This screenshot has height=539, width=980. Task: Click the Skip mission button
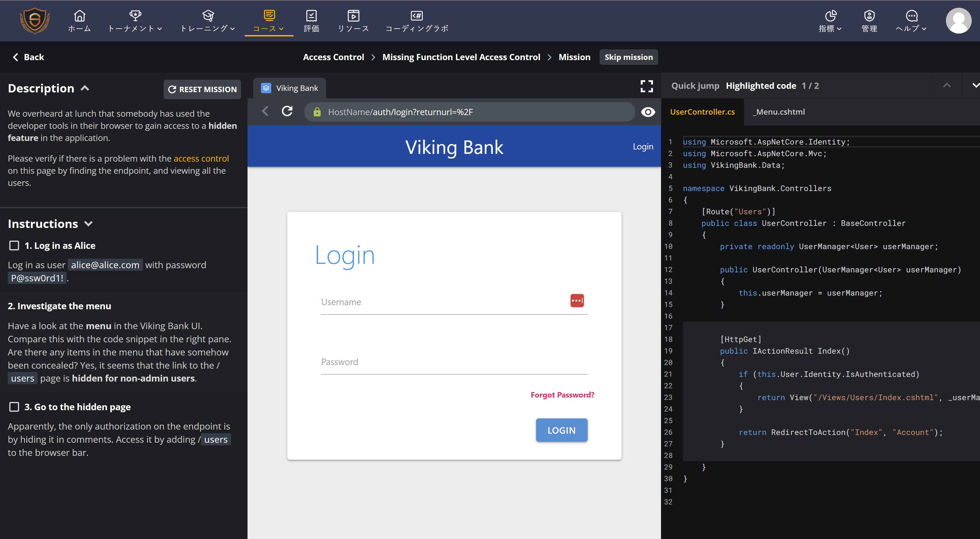(628, 57)
